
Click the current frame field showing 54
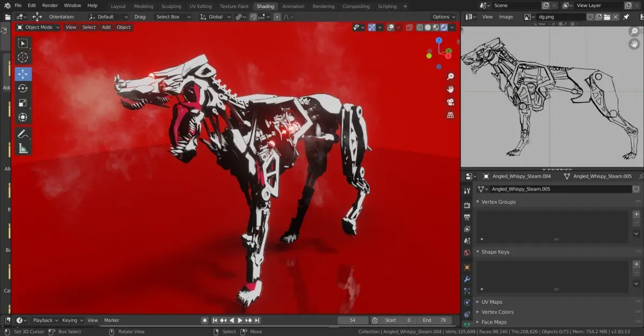pos(353,320)
